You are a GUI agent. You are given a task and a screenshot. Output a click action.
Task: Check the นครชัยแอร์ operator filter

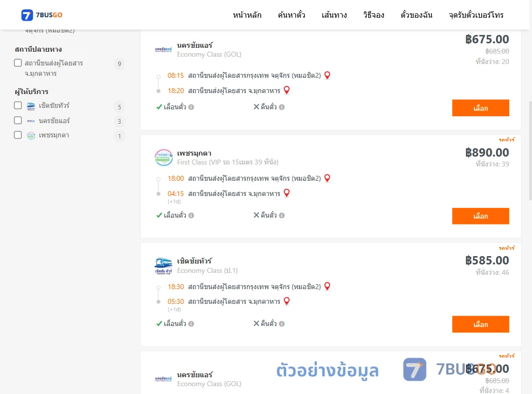point(18,120)
